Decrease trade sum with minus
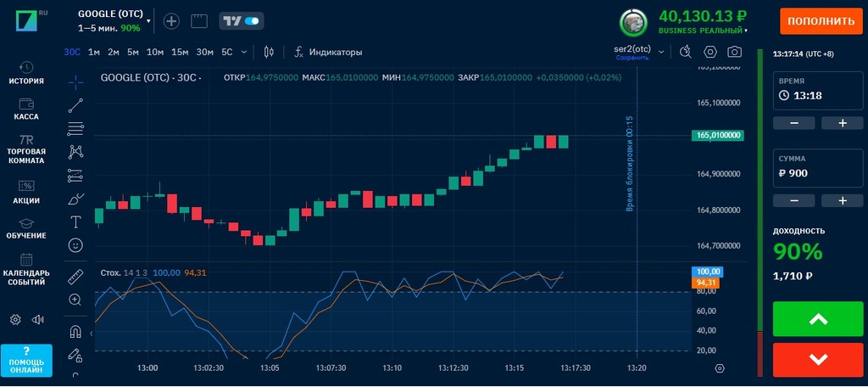Viewport: 868px width, 387px height. [x=793, y=200]
